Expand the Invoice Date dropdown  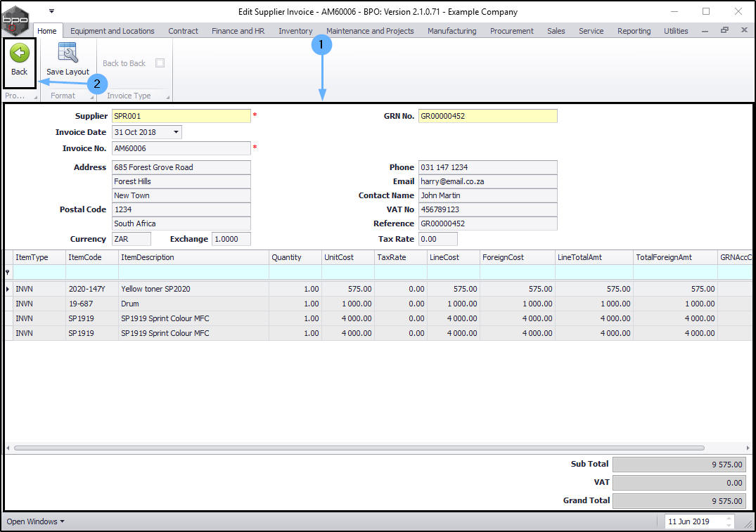click(x=175, y=132)
